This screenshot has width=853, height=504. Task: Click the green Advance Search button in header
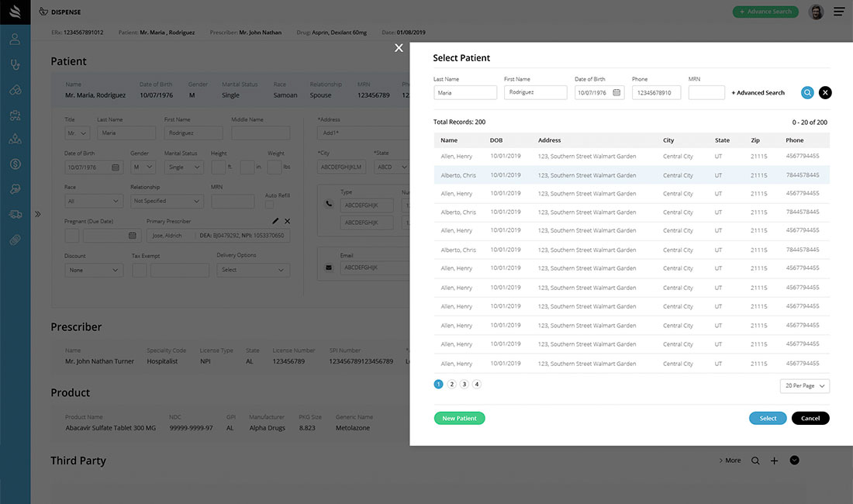765,12
